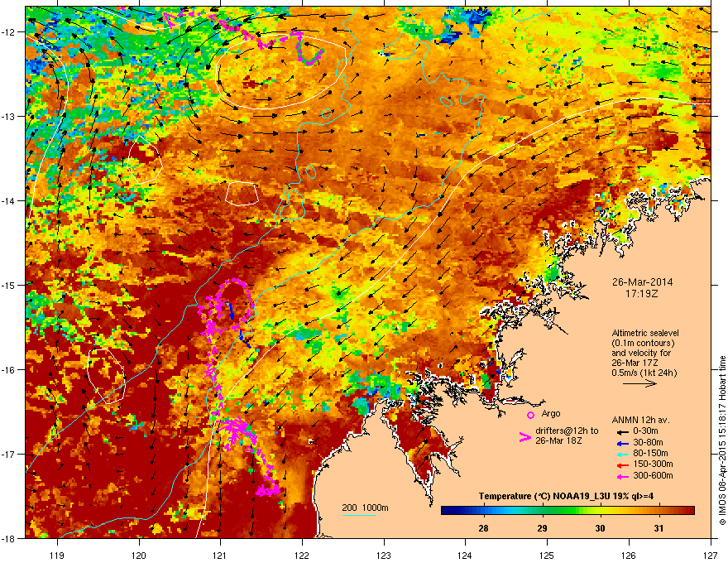Screen dimensions: 728x563
Task: Click the 150-300m depth label
Action: (653, 464)
